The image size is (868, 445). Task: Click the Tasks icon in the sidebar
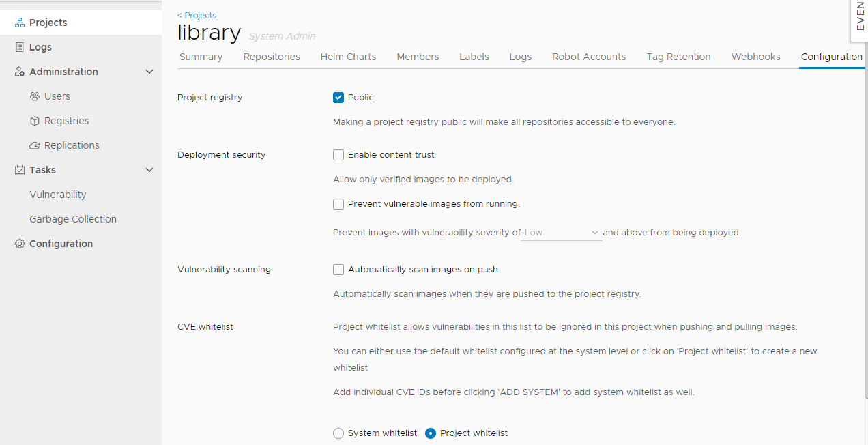19,169
